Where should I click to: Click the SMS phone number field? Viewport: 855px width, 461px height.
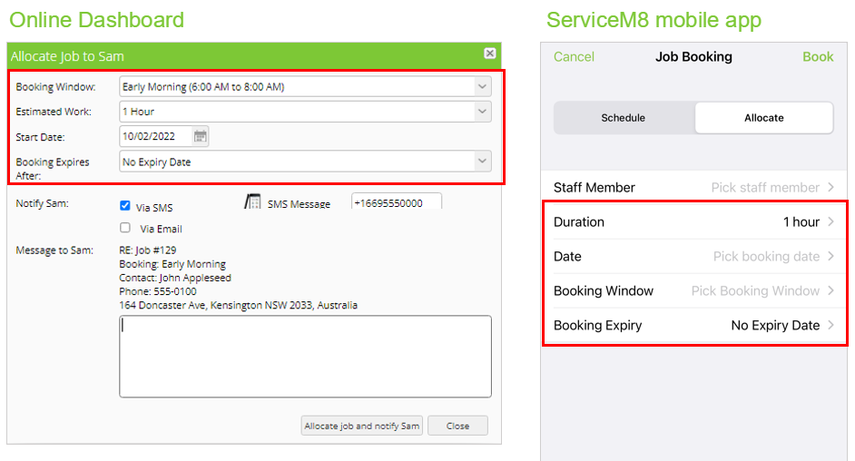(396, 202)
